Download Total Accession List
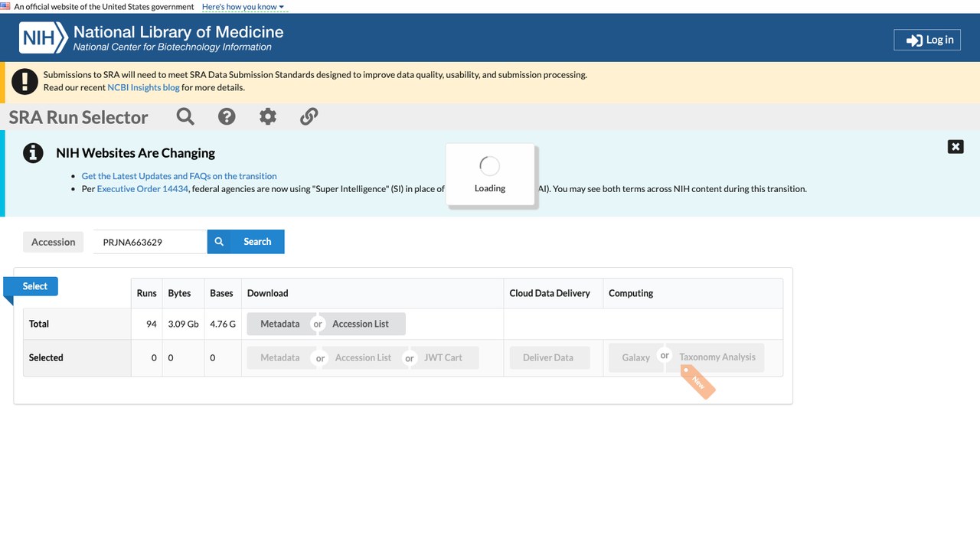This screenshot has width=980, height=551. (x=361, y=324)
